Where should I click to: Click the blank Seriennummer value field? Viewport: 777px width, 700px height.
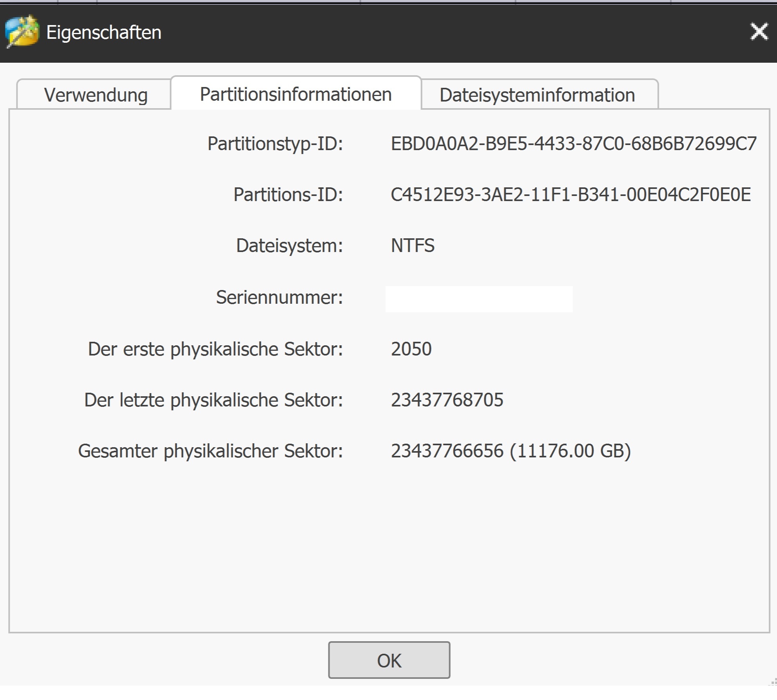(x=479, y=299)
